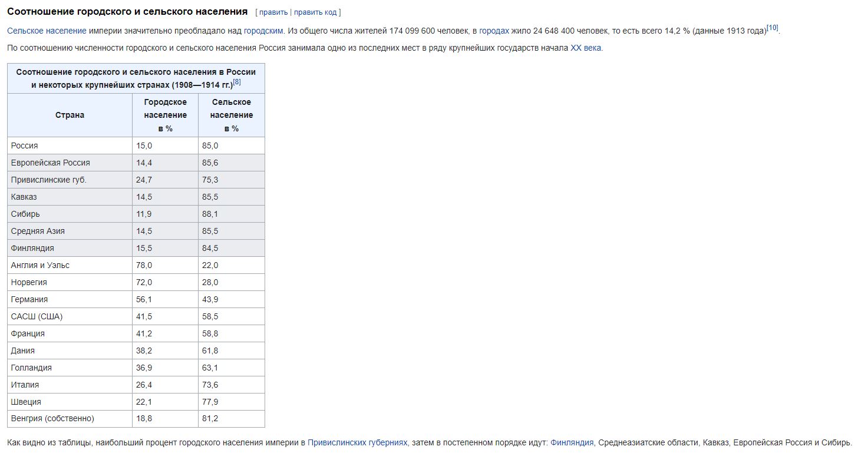868x453 pixels.
Task: Click the section heading 'Соотношение городского и сельского населения'
Action: 127,12
